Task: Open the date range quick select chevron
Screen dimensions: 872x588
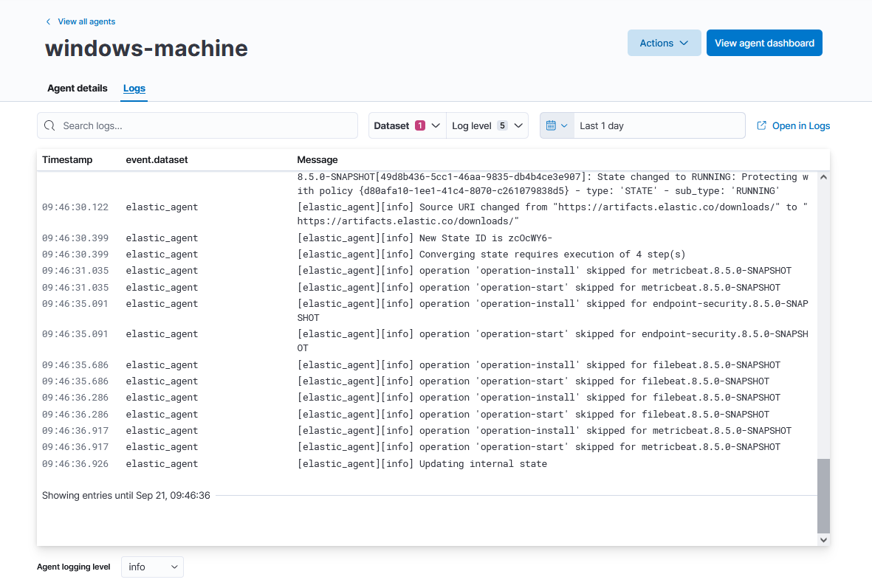Action: point(566,125)
